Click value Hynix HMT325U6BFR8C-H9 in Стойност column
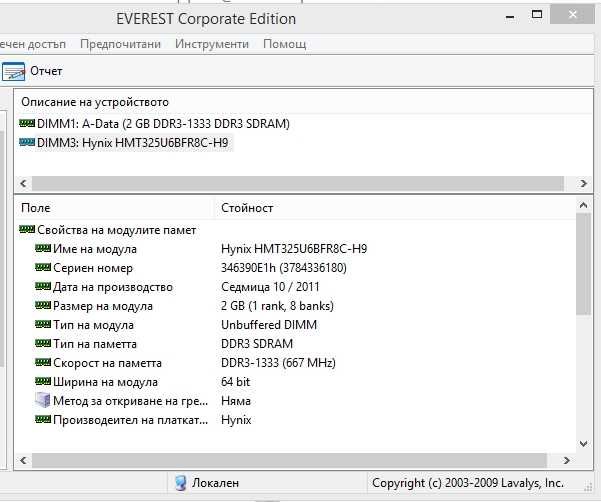The height and width of the screenshot is (502, 601). click(x=294, y=249)
